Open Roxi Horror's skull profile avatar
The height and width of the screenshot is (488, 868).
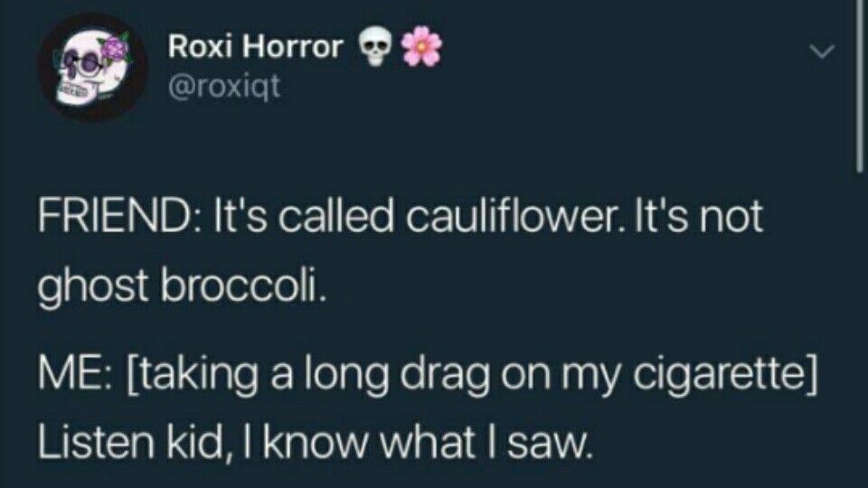click(x=92, y=67)
